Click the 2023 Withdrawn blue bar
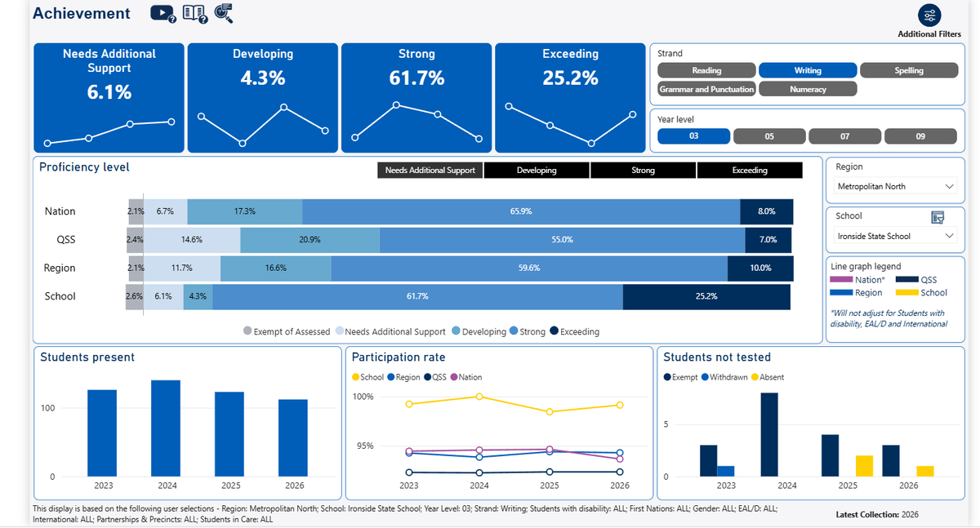 tap(726, 472)
